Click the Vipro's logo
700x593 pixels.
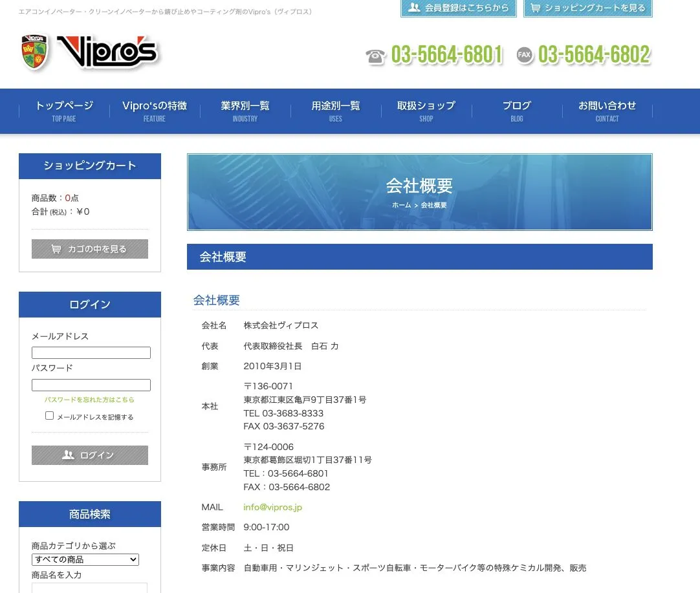pyautogui.click(x=91, y=52)
